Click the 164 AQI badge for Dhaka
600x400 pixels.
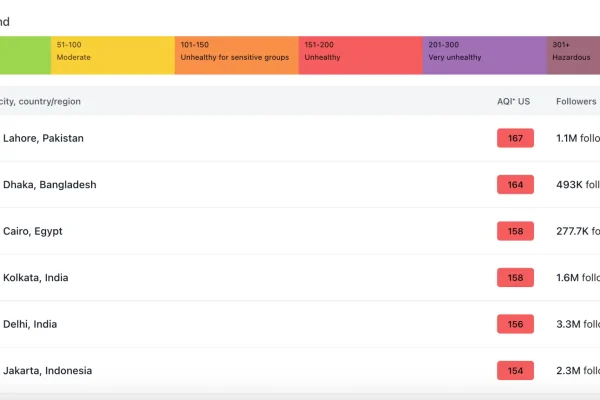point(515,184)
